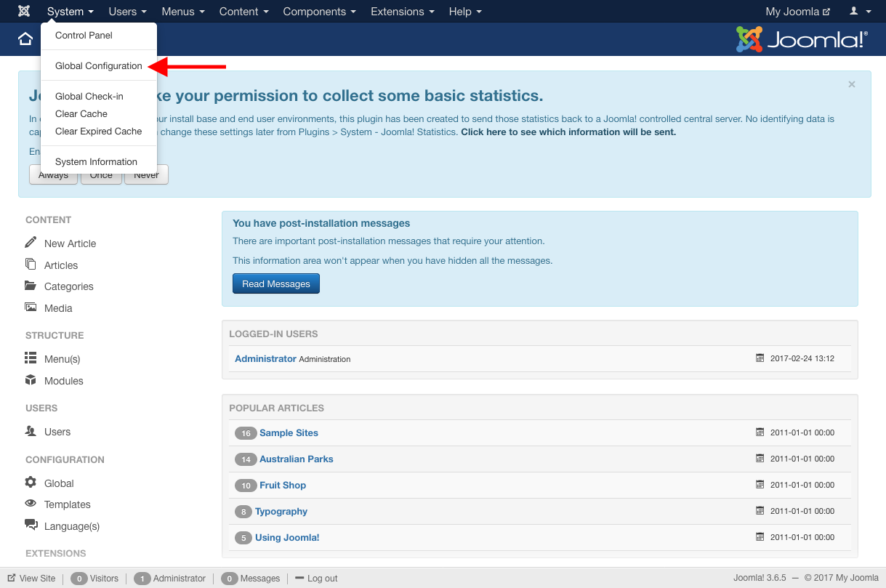The height and width of the screenshot is (588, 886).
Task: Dismiss the statistics notice with X
Action: 852,84
